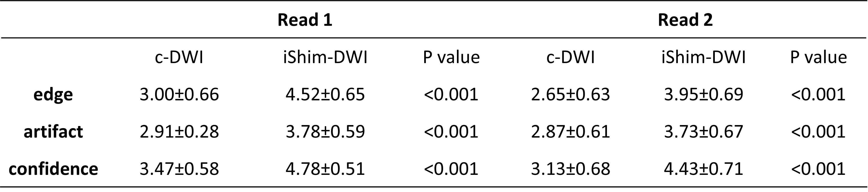Image resolution: width=868 pixels, height=192 pixels.
Task: Click the 4.78±0.51 confidence cell
Action: pos(325,169)
